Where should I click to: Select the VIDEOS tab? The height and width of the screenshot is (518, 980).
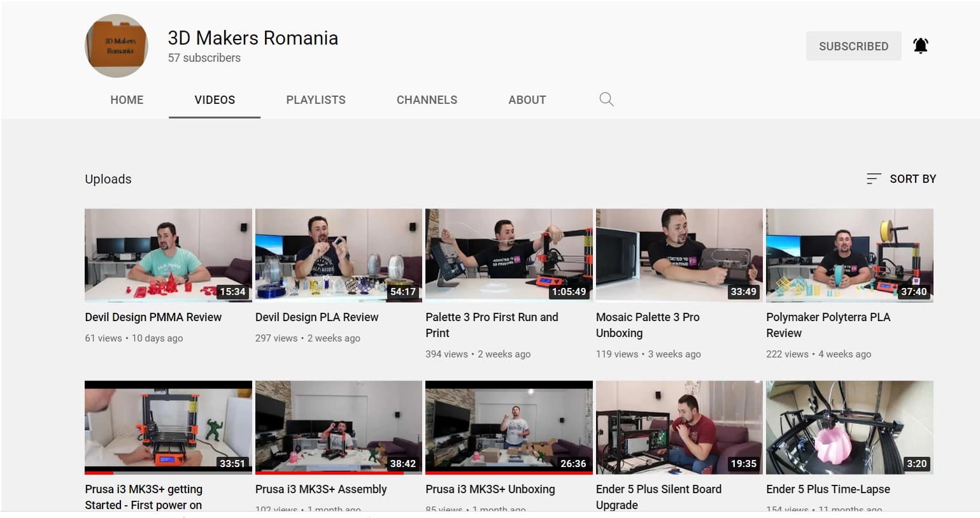coord(215,100)
